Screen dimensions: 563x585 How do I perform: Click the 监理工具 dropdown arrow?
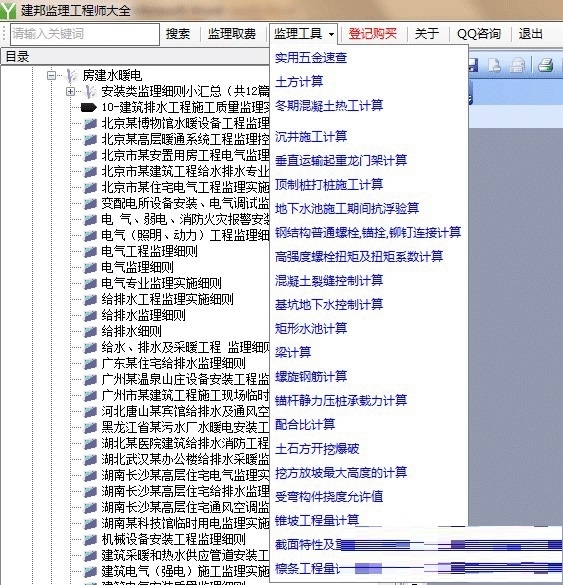coord(331,35)
